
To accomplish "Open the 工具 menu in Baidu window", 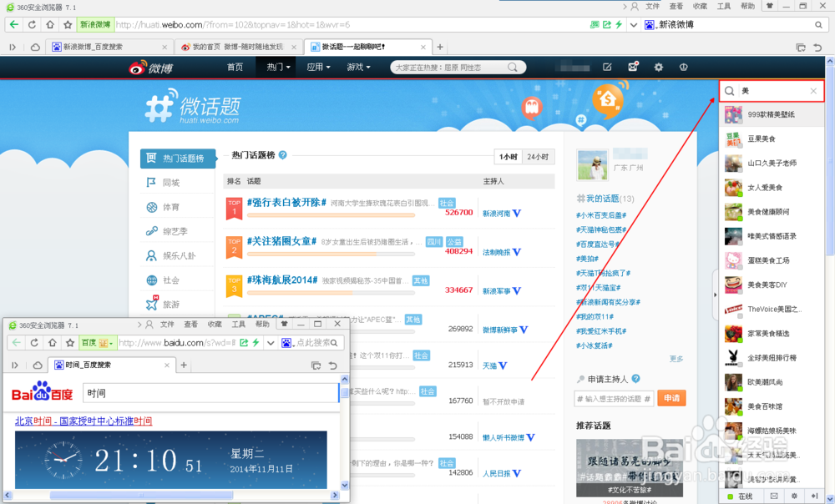I will [237, 325].
